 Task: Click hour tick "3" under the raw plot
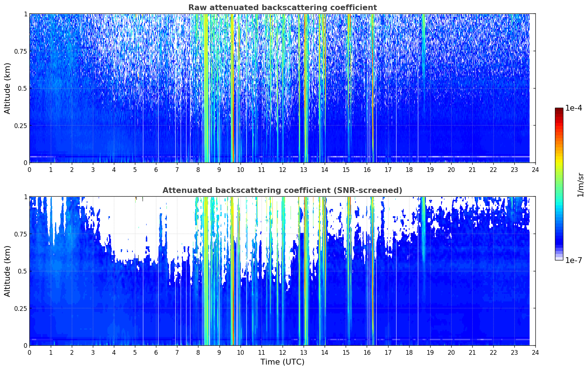pyautogui.click(x=93, y=169)
